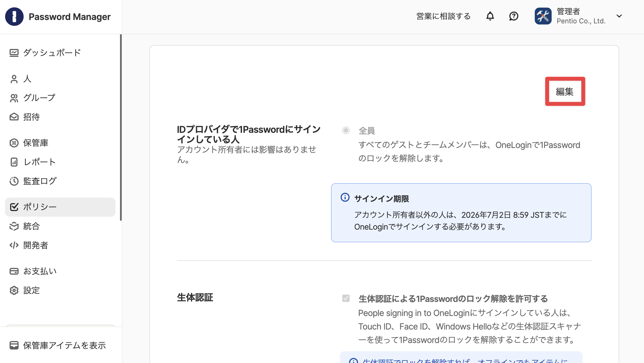Click the レポート chart icon

[x=14, y=162]
